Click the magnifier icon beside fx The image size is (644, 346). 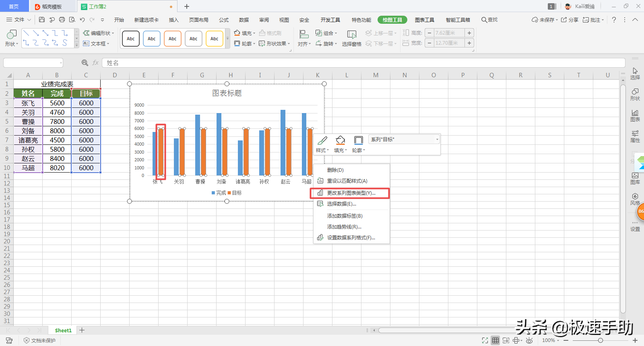point(85,63)
